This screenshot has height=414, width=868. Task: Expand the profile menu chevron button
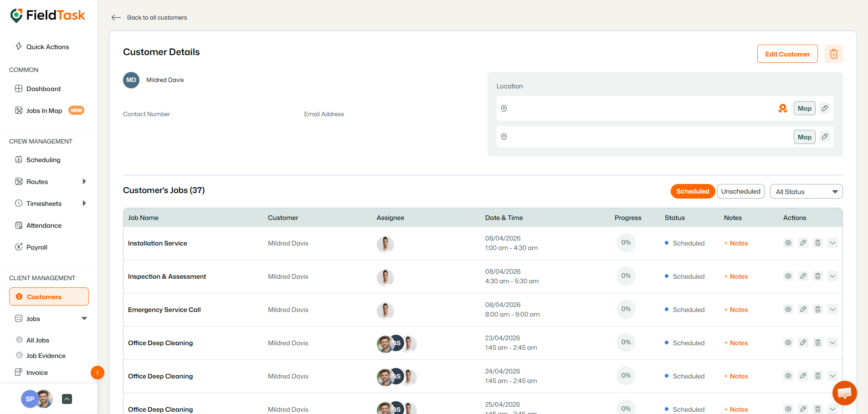point(67,399)
